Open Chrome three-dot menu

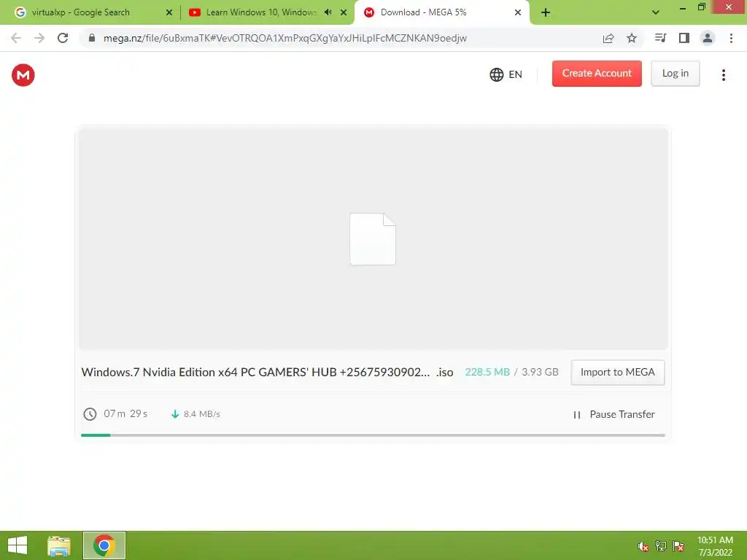[731, 38]
